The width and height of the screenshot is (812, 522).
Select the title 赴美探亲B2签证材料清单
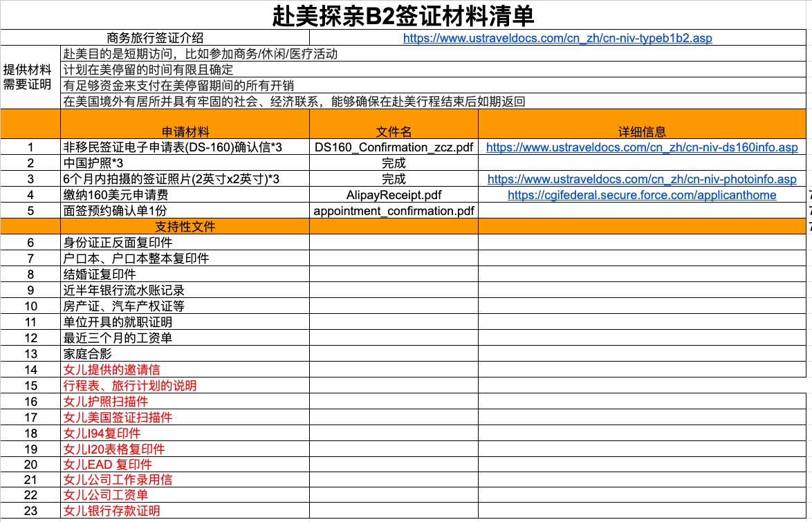coord(403,15)
